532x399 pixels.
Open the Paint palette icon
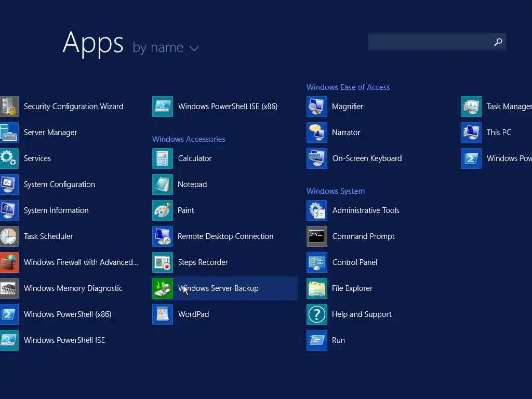point(163,210)
